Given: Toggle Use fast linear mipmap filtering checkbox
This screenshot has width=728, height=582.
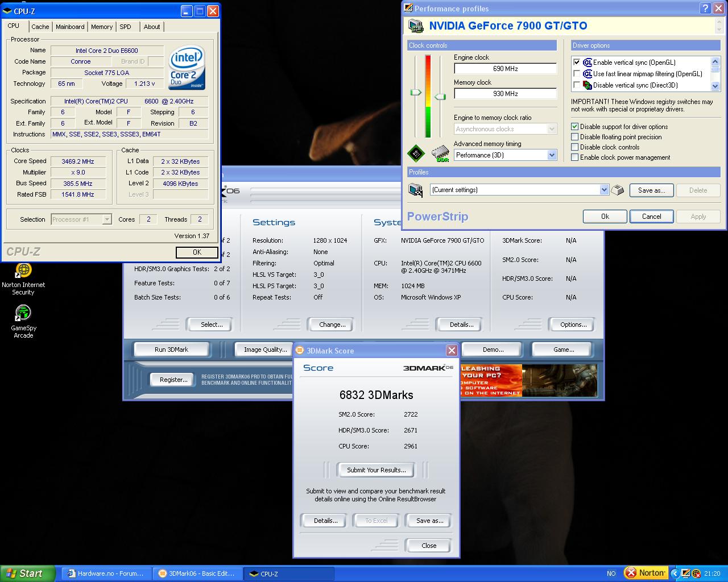Looking at the screenshot, I should [x=577, y=74].
